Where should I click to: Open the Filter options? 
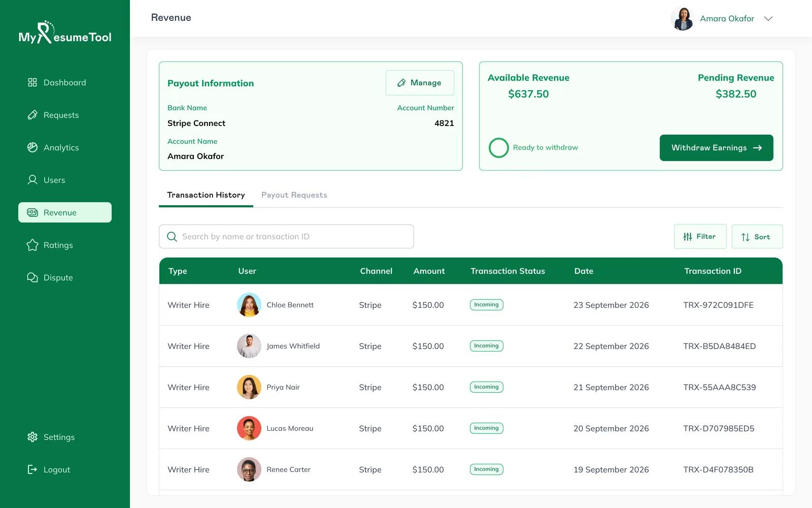700,237
